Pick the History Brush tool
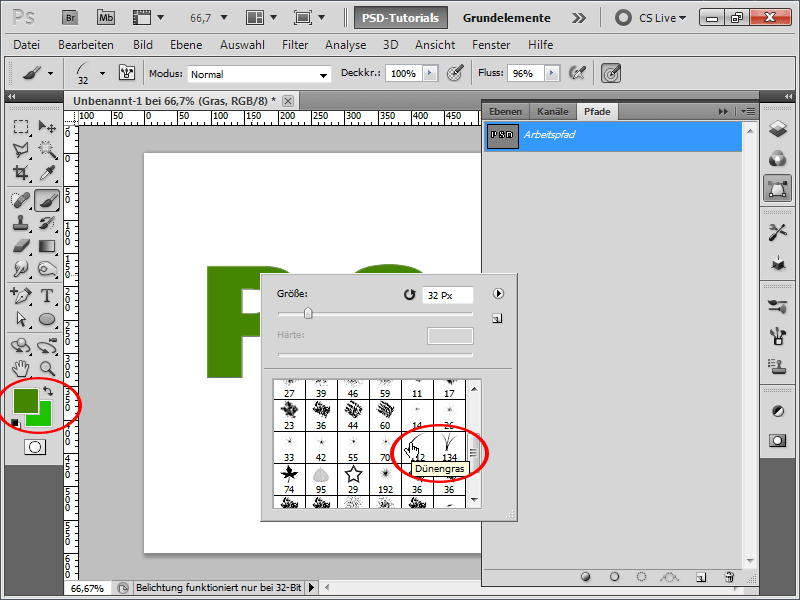This screenshot has height=600, width=800. tap(47, 223)
